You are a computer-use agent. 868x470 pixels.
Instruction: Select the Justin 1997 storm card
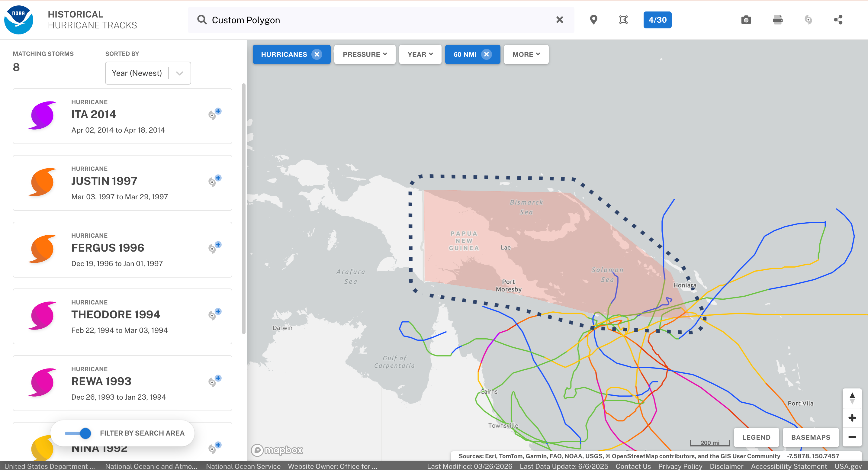pyautogui.click(x=122, y=183)
